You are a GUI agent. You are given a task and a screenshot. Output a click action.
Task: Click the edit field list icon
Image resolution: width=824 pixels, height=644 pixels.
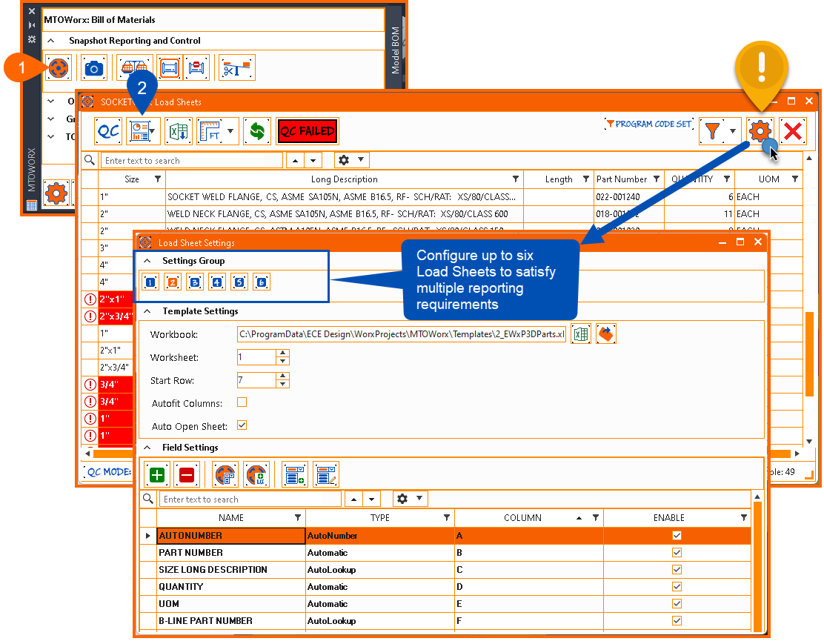click(x=326, y=475)
